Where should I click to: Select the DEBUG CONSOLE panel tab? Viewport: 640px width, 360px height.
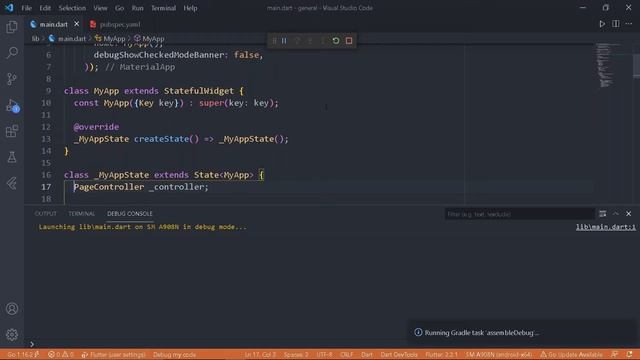130,214
